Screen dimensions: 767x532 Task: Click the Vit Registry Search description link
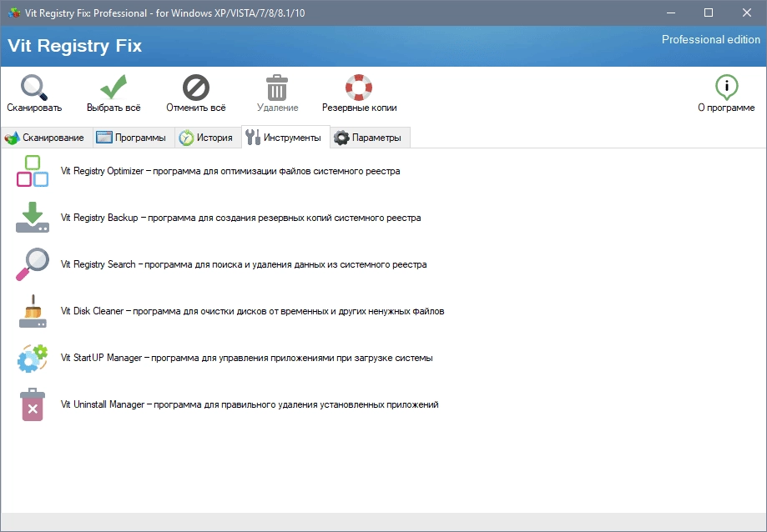point(244,264)
